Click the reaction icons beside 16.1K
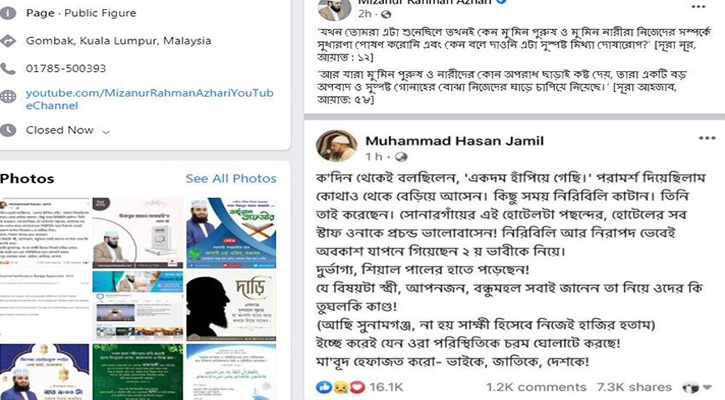This screenshot has width=725, height=400. 340,387
